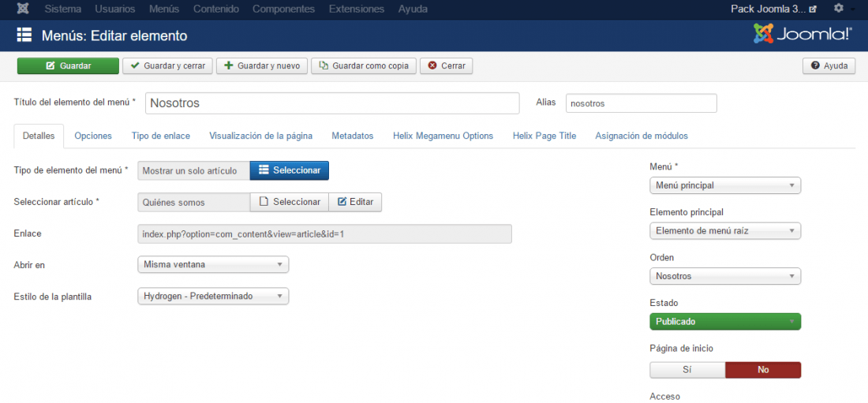Open Pack Joomla 3 site link

[773, 9]
